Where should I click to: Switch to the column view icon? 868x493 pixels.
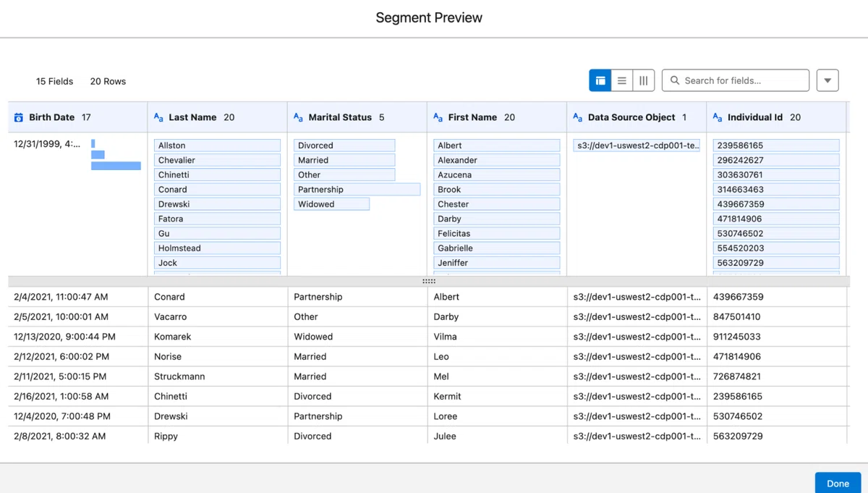coord(644,80)
